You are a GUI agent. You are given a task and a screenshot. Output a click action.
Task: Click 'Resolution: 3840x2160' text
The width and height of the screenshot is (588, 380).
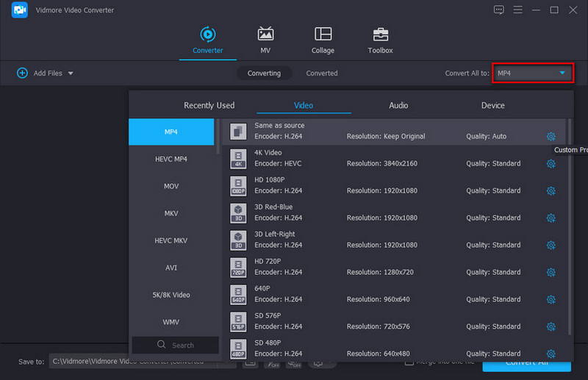point(381,164)
